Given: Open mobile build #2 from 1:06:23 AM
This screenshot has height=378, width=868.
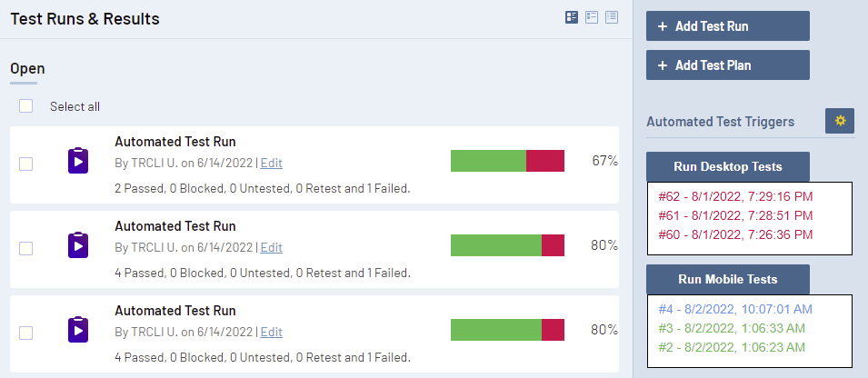Looking at the screenshot, I should (731, 347).
